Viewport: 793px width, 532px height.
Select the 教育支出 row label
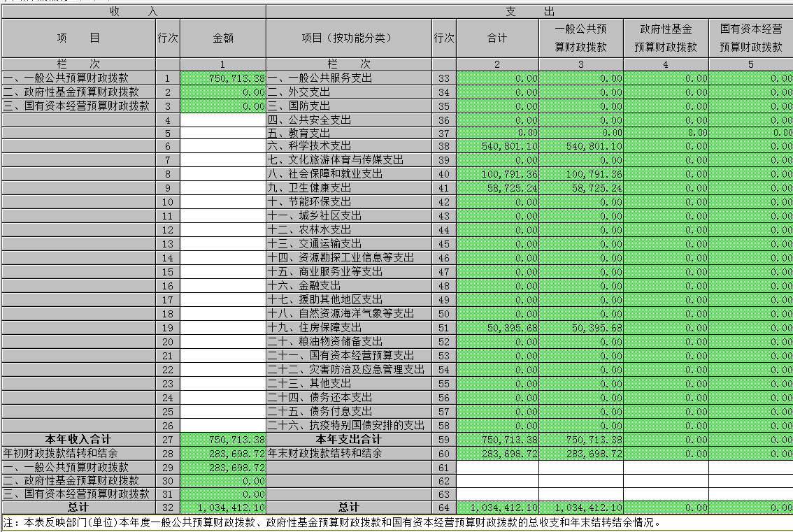(x=348, y=133)
